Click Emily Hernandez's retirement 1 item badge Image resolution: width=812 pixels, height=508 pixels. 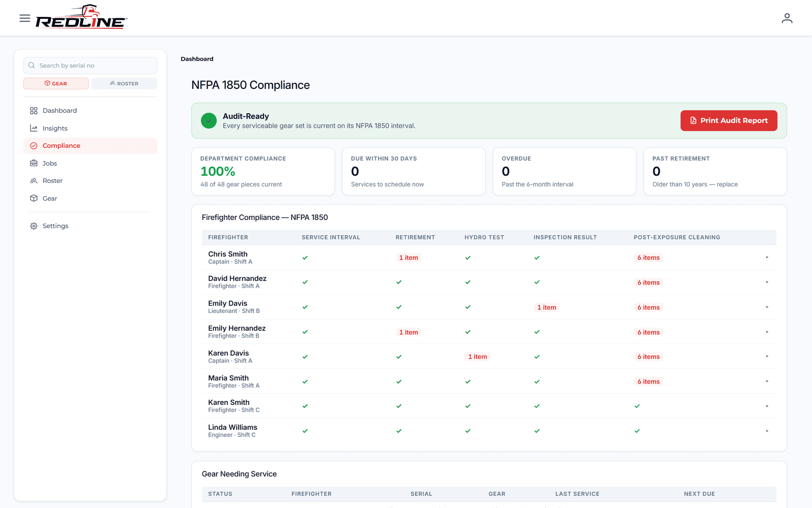[409, 332]
